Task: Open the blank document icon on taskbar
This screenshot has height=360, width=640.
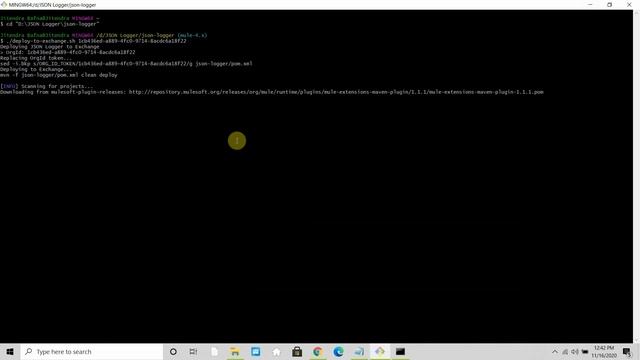Action: [x=214, y=351]
